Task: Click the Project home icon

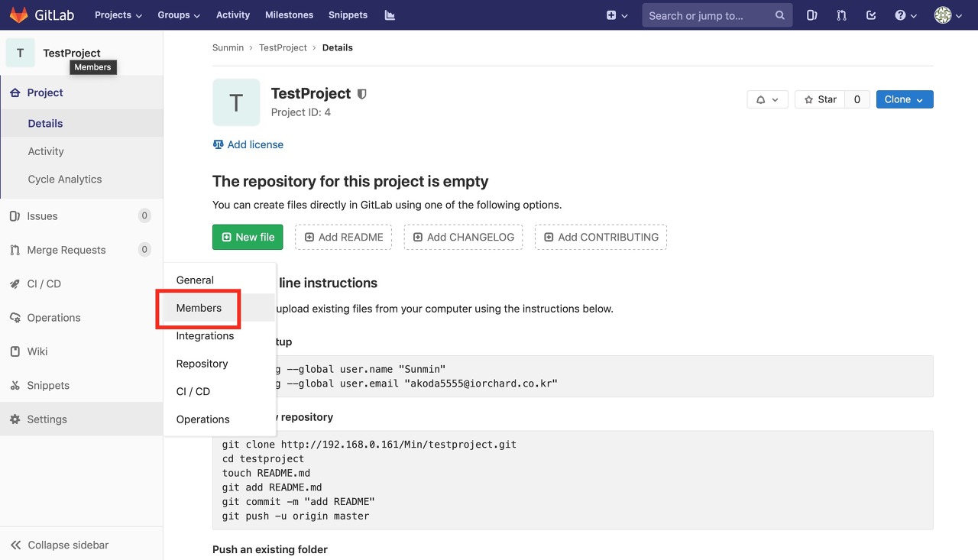Action: (15, 92)
